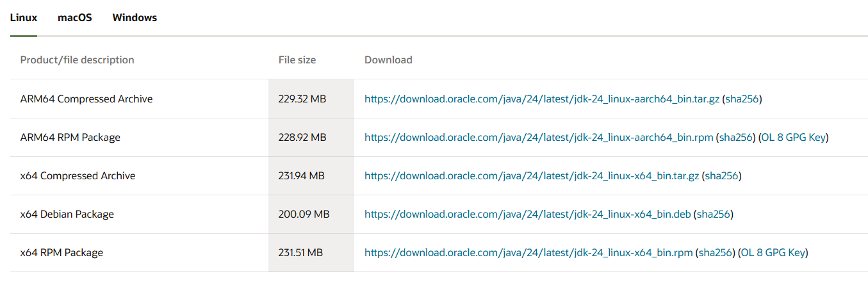This screenshot has width=868, height=283.
Task: Download the x64 Debian Package .deb link
Action: [528, 214]
